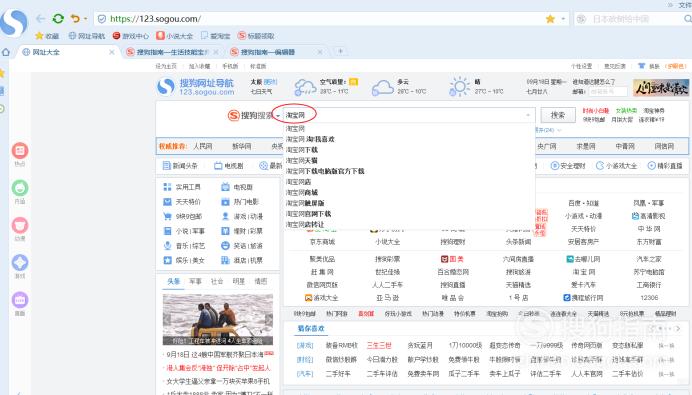This screenshot has height=395, width=692.
Task: Click the security shield icon in address bar
Action: click(102, 19)
